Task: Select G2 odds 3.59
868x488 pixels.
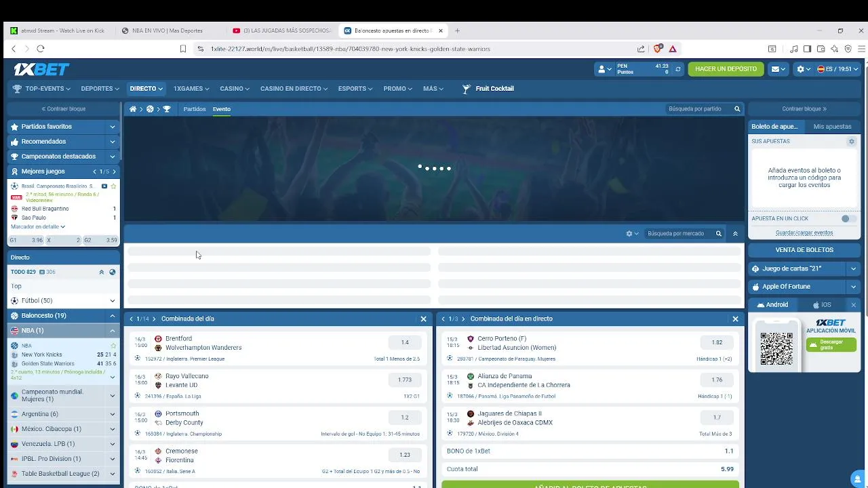Action: pos(101,240)
